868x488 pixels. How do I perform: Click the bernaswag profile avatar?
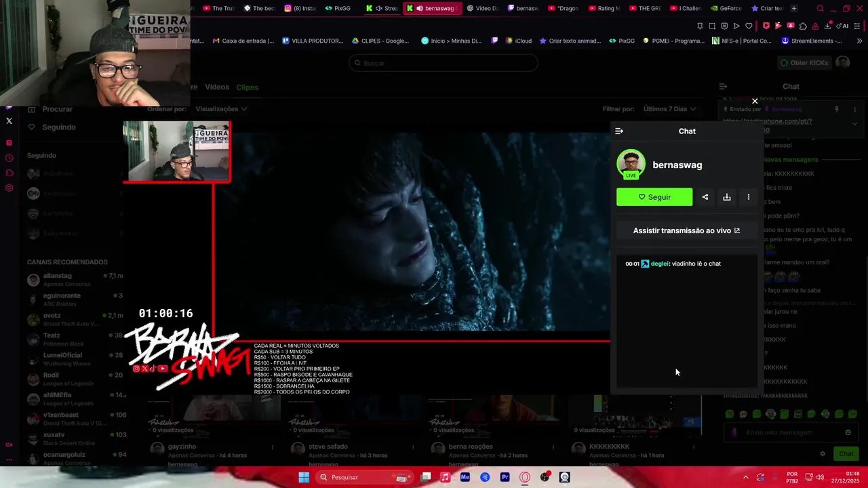(631, 164)
